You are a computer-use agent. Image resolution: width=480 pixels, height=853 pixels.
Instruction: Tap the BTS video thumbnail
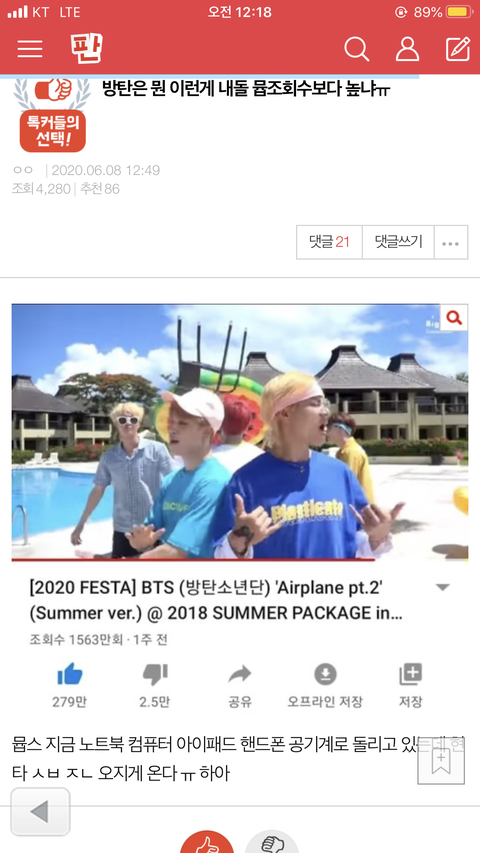click(239, 431)
